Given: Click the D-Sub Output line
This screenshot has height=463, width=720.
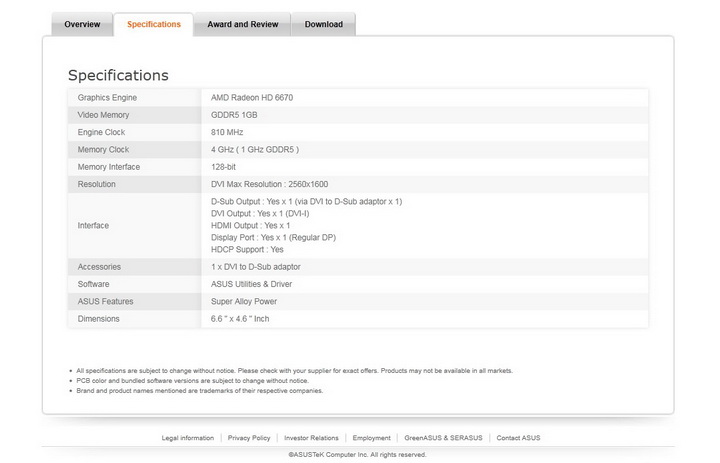Looking at the screenshot, I should (x=306, y=202).
